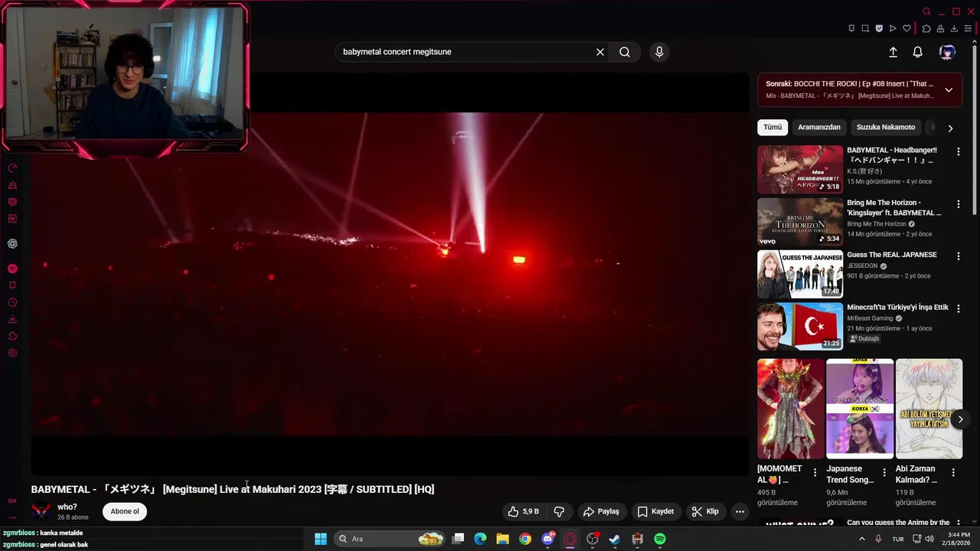Open the ad blocker shield icon

click(x=879, y=28)
